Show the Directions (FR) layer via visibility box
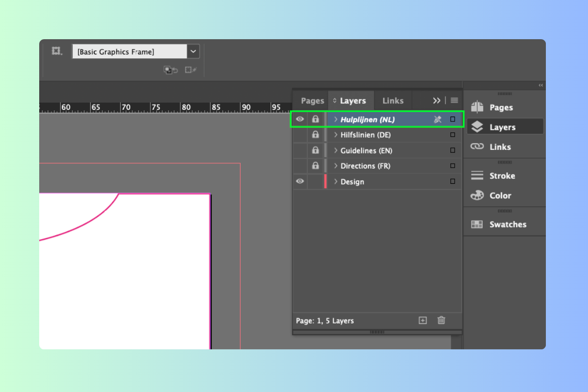 [x=300, y=166]
